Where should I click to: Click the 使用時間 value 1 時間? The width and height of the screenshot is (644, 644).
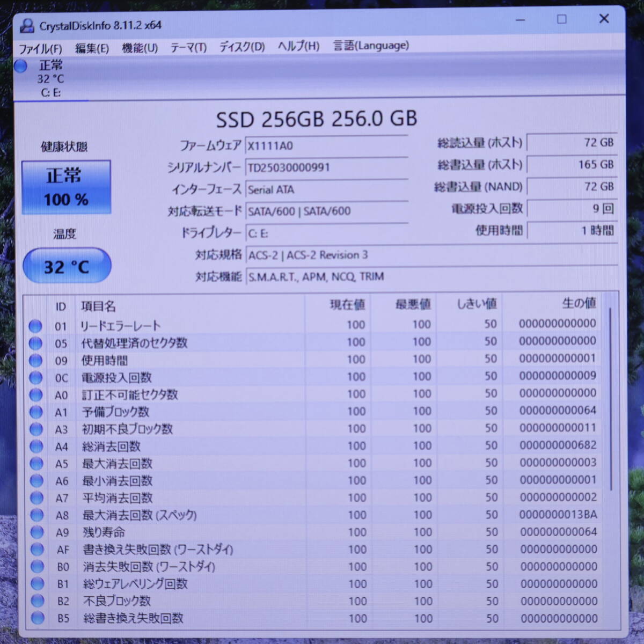point(572,231)
